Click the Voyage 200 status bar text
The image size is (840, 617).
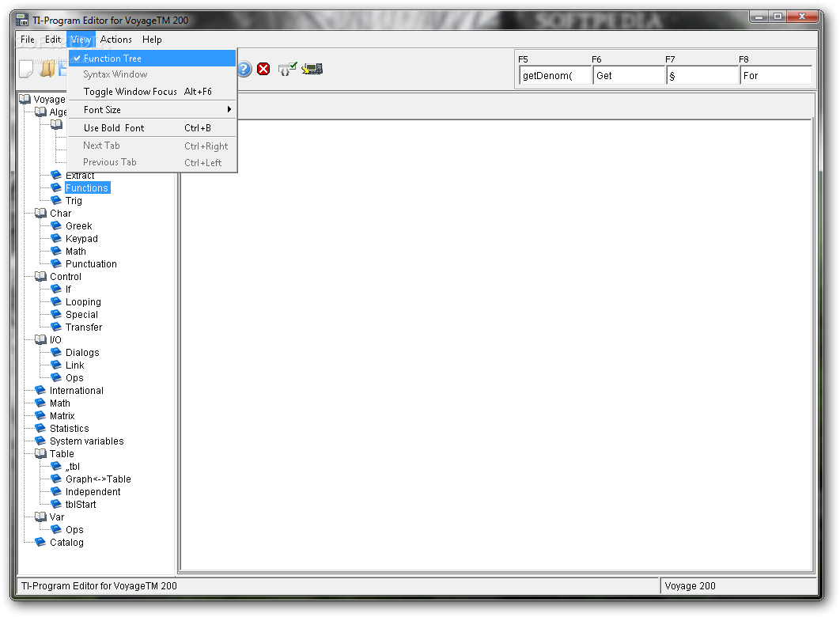pos(690,586)
